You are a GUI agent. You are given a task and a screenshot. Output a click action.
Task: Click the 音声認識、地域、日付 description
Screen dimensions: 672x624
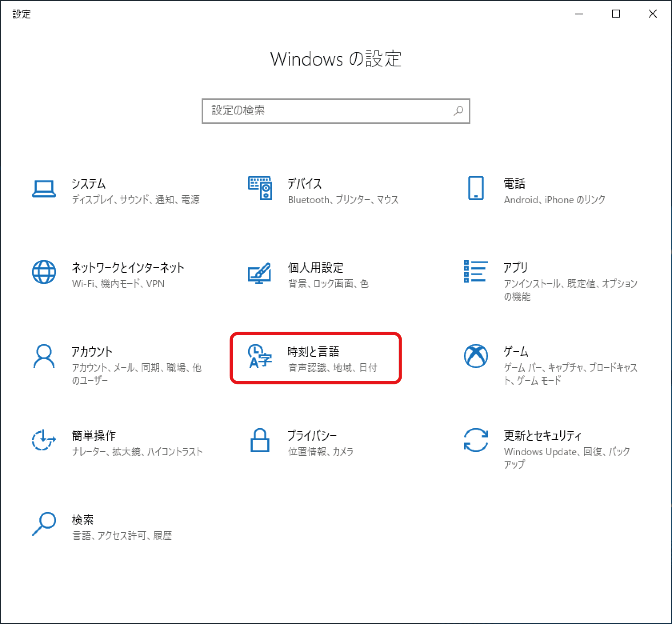tap(333, 368)
